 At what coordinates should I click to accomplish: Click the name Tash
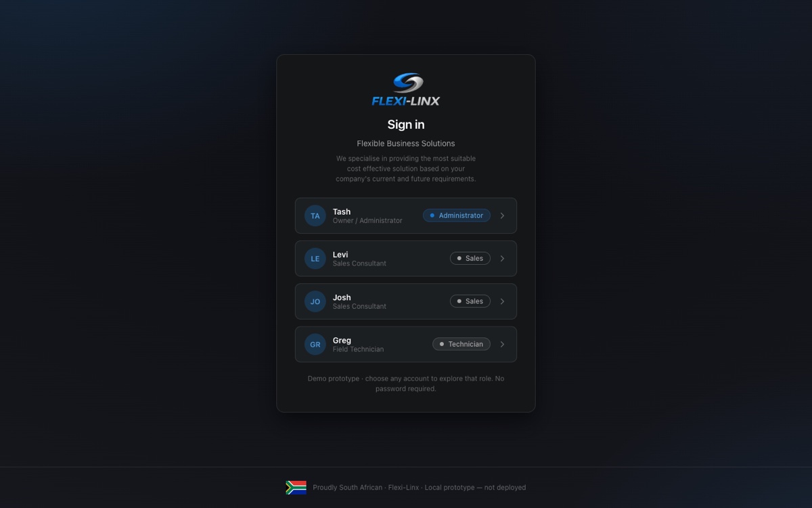[342, 211]
